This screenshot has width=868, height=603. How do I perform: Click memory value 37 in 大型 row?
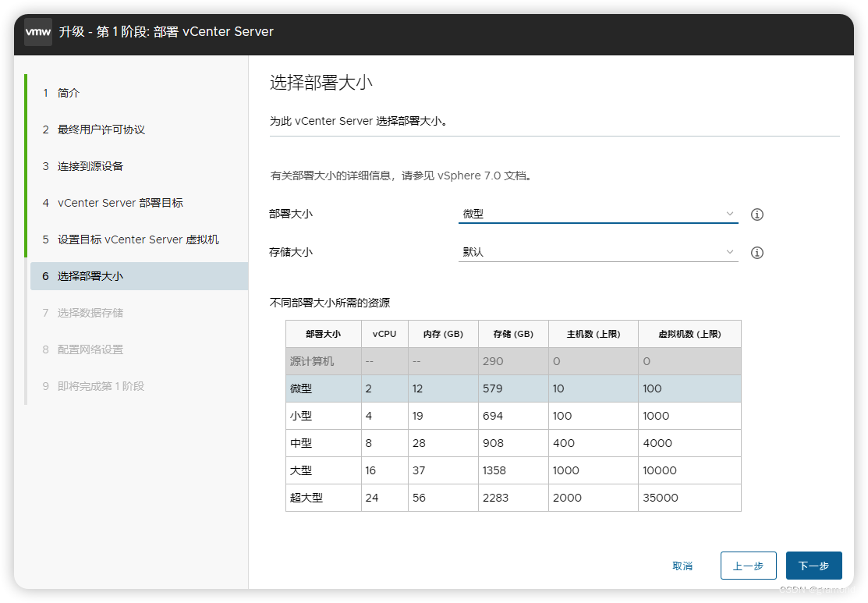(x=419, y=470)
